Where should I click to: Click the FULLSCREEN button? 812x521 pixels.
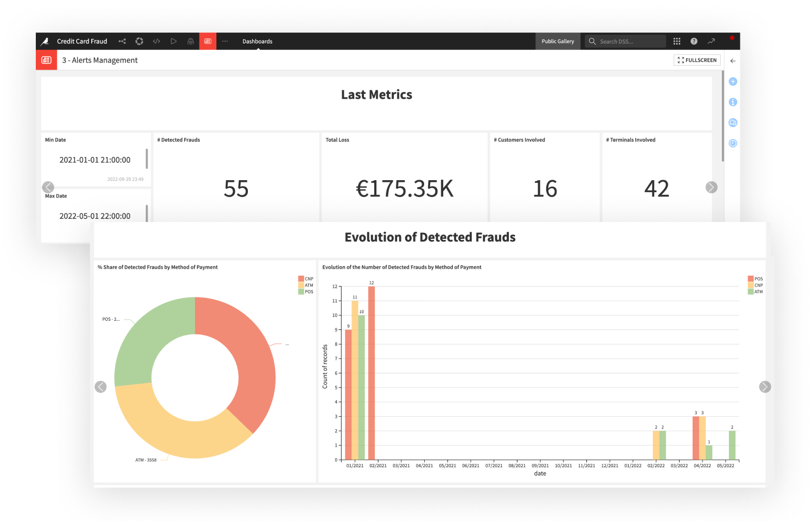(x=697, y=60)
